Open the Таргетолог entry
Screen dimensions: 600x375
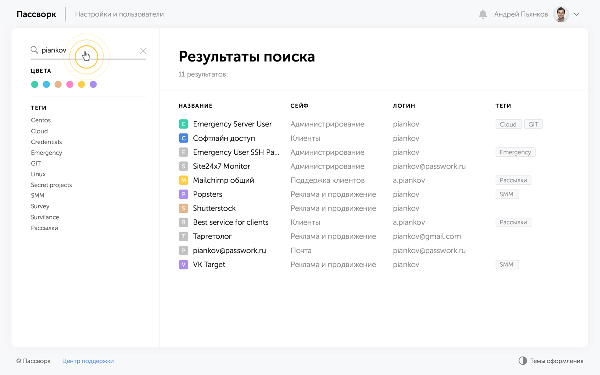(x=212, y=236)
